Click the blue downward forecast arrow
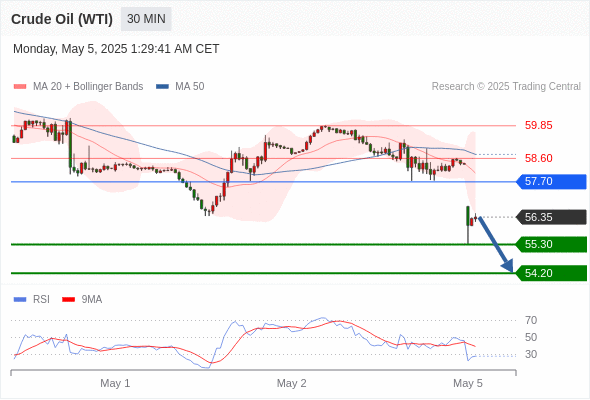The image size is (590, 400). (496, 245)
